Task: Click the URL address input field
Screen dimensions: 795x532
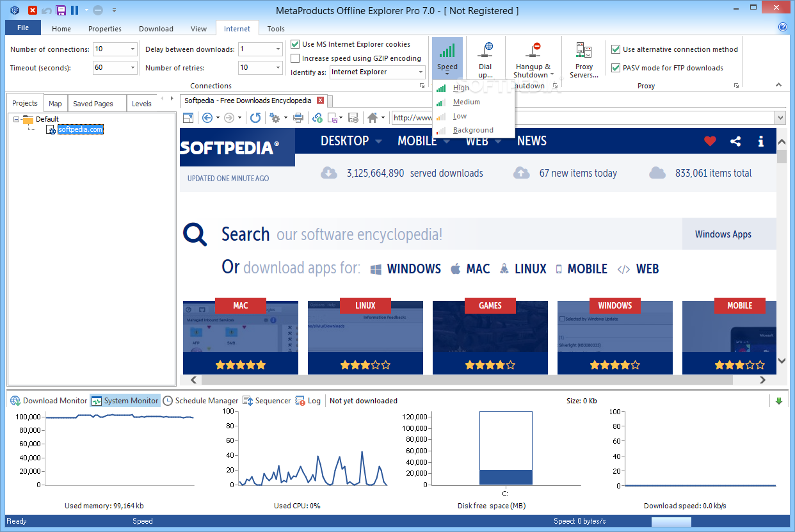Action: [x=582, y=118]
